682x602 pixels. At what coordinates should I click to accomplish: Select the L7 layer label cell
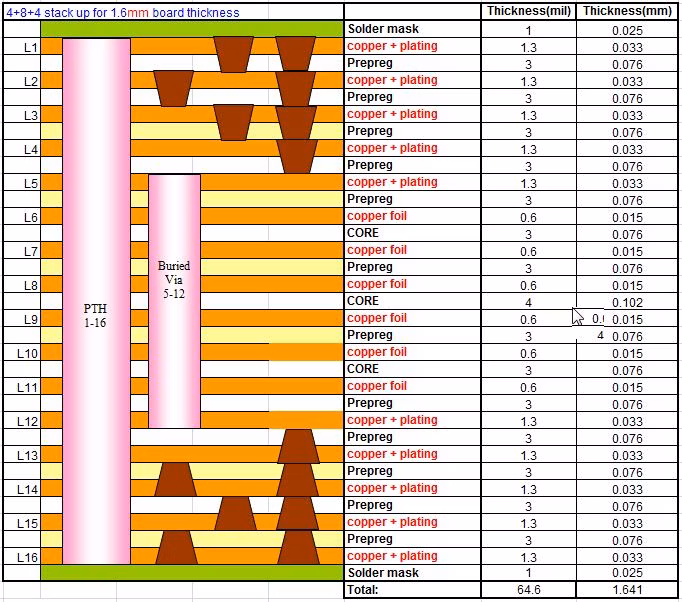pos(22,251)
